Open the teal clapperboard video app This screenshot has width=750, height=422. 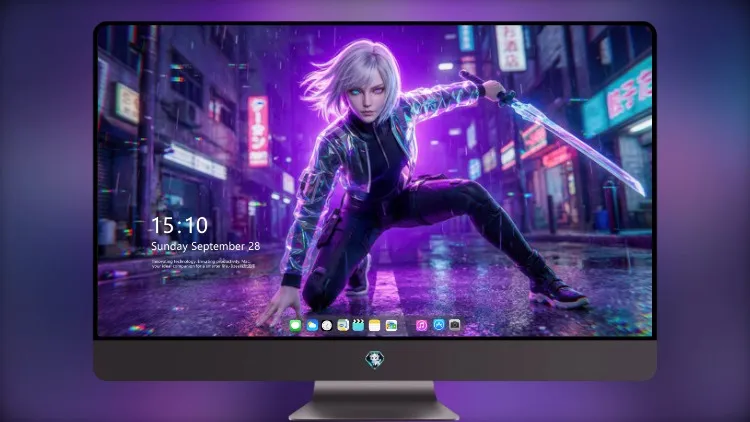(358, 325)
